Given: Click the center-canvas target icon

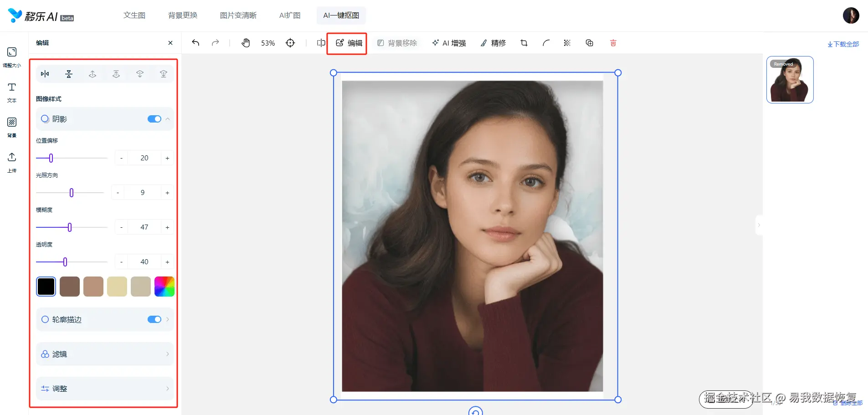Looking at the screenshot, I should pyautogui.click(x=290, y=43).
